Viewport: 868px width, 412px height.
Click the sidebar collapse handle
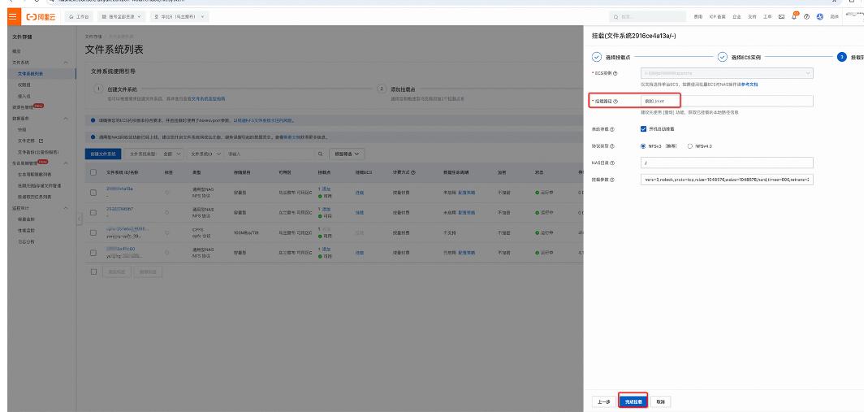(x=79, y=219)
